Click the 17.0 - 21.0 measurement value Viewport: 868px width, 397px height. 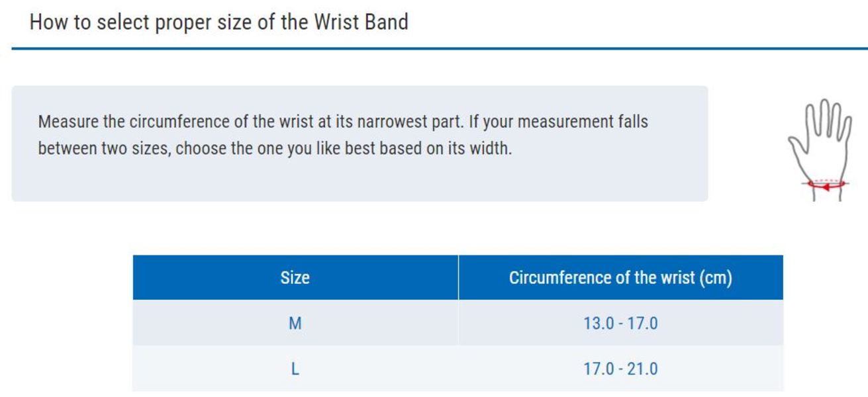coord(620,369)
